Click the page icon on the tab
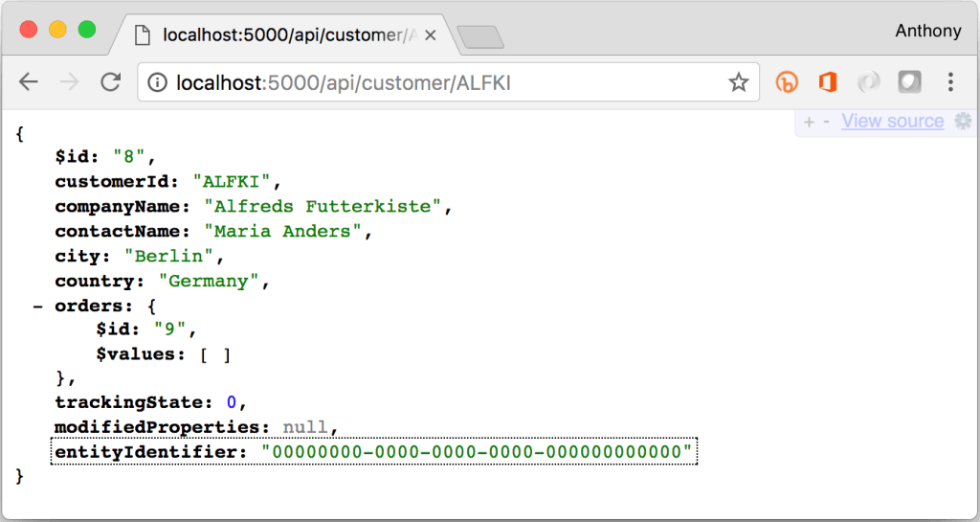This screenshot has height=522, width=980. [x=143, y=35]
